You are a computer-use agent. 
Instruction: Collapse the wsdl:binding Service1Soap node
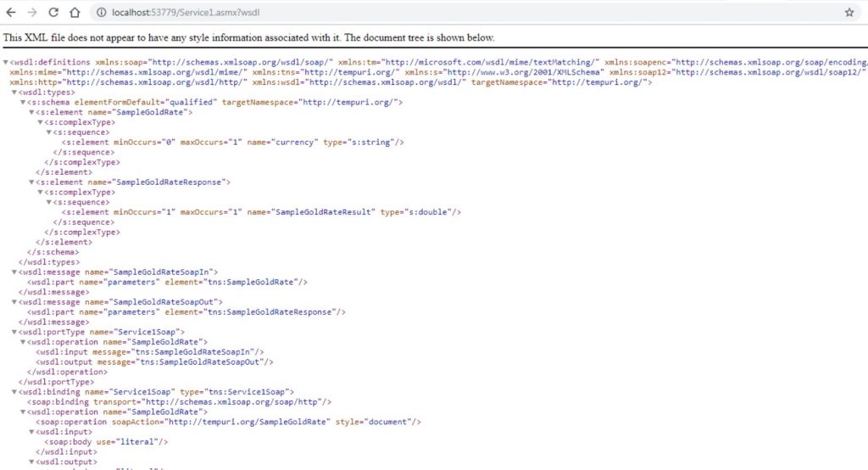(14, 391)
